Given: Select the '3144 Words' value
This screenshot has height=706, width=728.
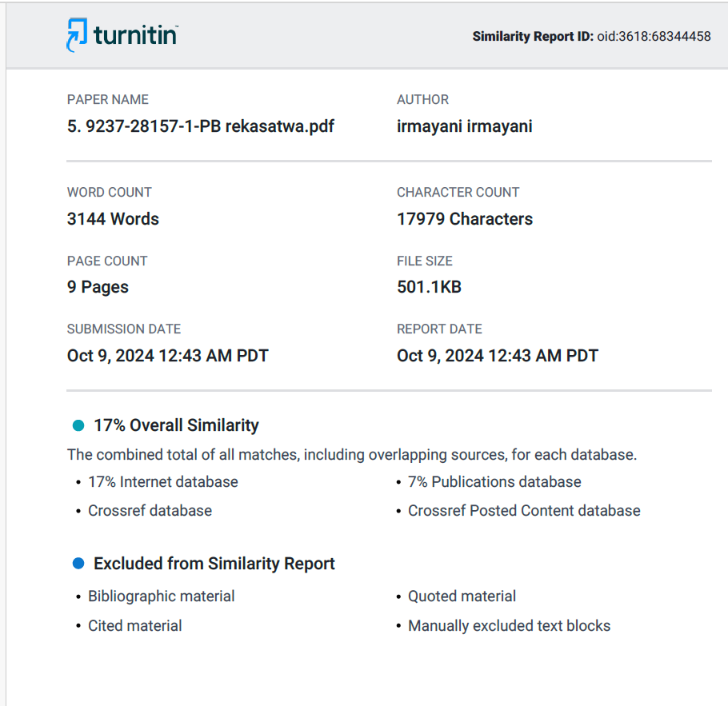Looking at the screenshot, I should coord(113,218).
